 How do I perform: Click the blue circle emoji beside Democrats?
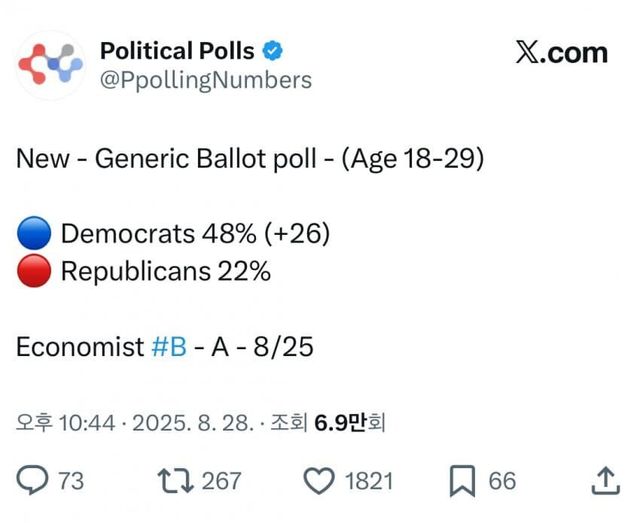[x=33, y=234]
